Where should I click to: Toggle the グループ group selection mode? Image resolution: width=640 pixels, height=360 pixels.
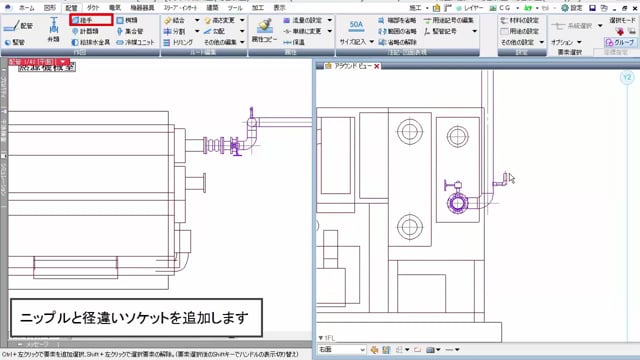[620, 42]
